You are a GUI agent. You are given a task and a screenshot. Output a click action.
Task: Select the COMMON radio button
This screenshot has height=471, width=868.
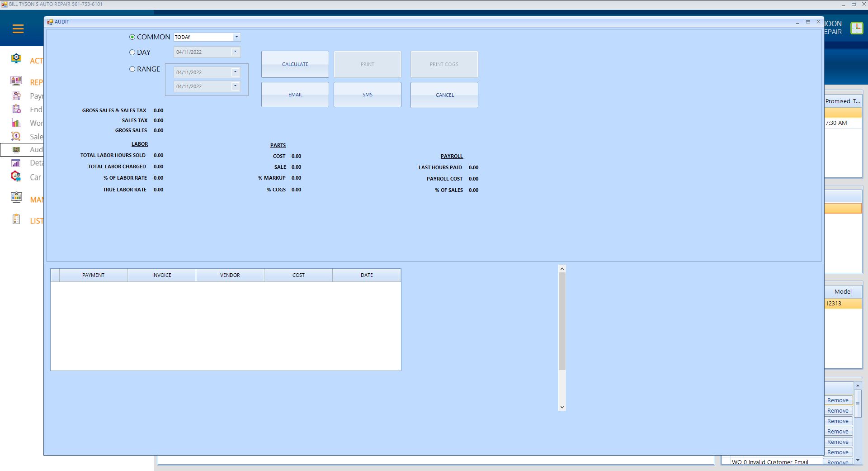point(132,37)
